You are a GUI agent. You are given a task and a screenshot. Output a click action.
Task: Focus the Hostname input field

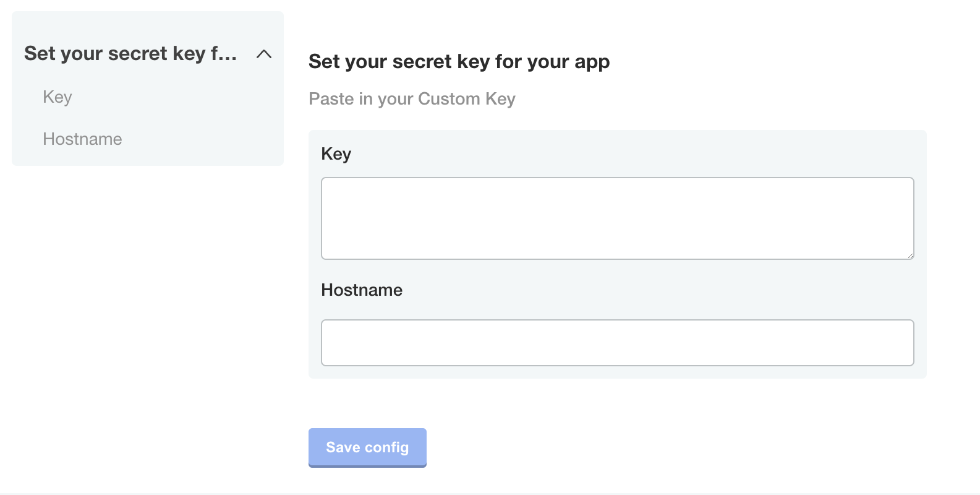click(617, 343)
